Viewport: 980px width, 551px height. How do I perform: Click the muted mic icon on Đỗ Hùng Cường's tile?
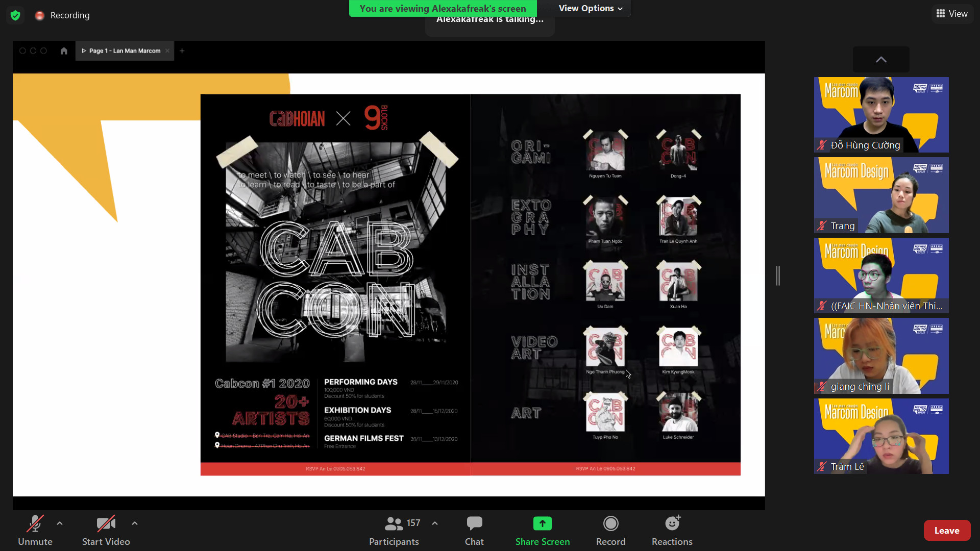click(x=822, y=145)
